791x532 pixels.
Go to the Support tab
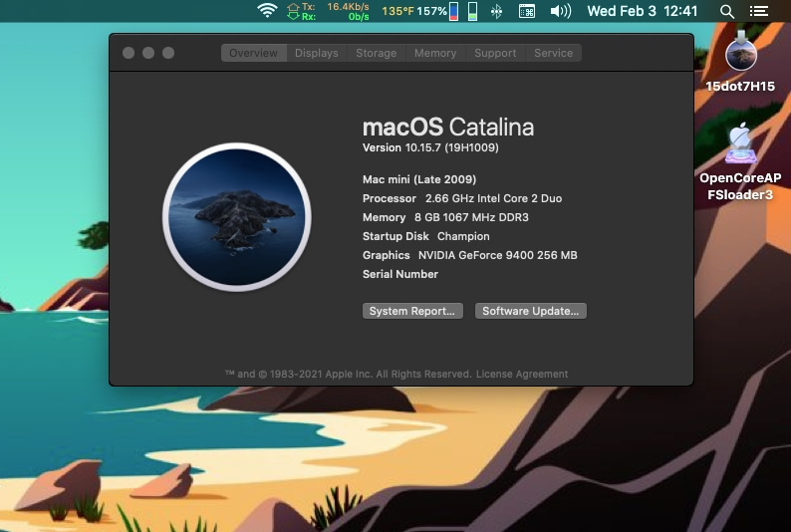[495, 53]
